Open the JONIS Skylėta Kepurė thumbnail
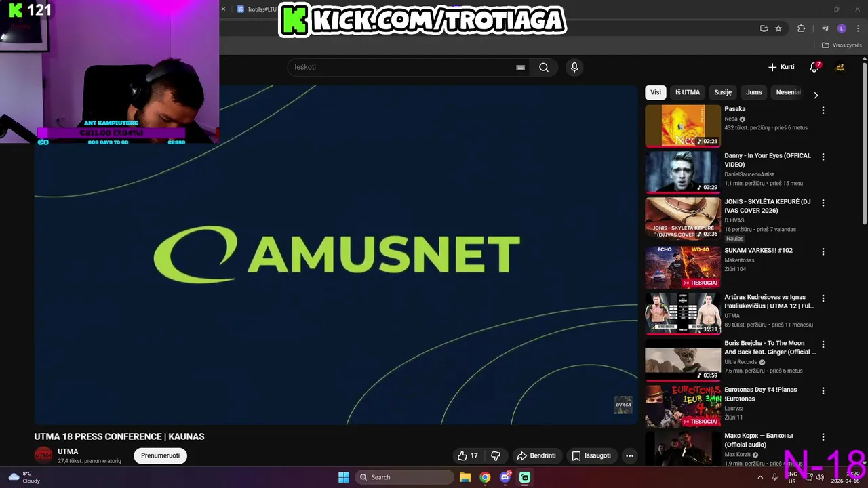This screenshot has width=868, height=488. click(682, 218)
